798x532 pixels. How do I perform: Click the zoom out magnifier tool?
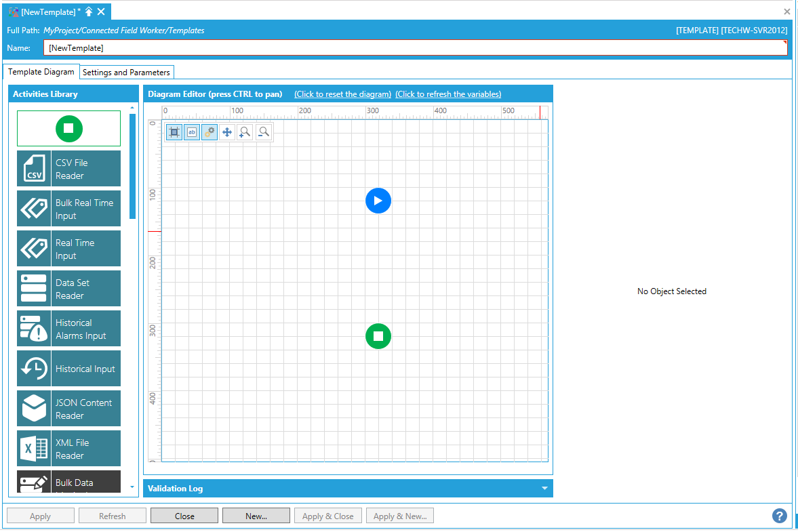tap(264, 132)
